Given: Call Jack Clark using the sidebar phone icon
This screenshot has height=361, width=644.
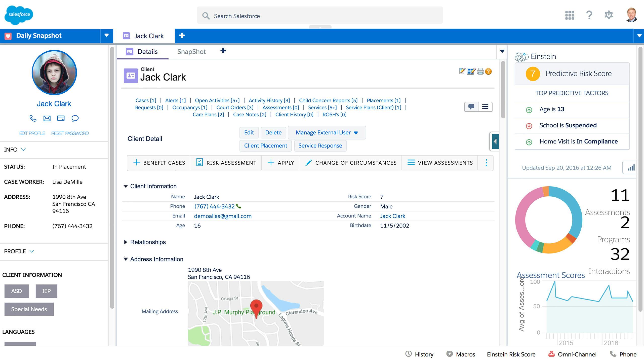Looking at the screenshot, I should tap(33, 118).
